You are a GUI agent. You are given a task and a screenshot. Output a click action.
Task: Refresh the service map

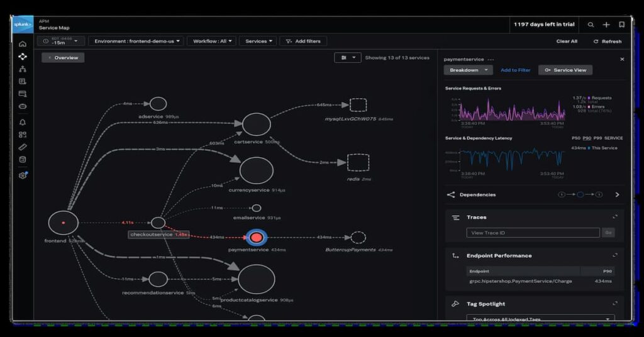608,41
